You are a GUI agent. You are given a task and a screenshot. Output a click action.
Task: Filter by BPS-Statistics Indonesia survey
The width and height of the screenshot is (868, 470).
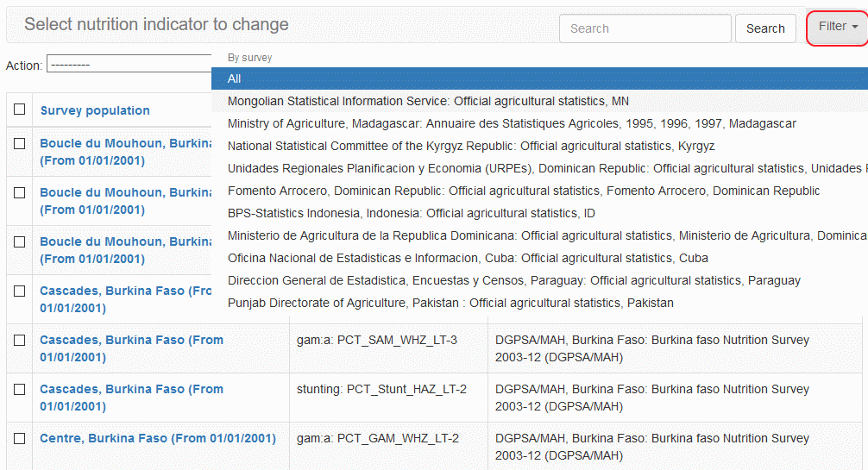(x=412, y=213)
